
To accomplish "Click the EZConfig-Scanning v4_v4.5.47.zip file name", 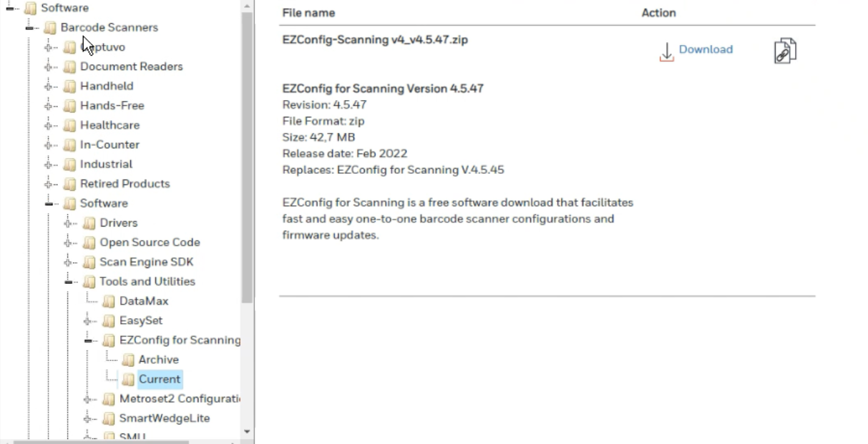I will coord(375,40).
